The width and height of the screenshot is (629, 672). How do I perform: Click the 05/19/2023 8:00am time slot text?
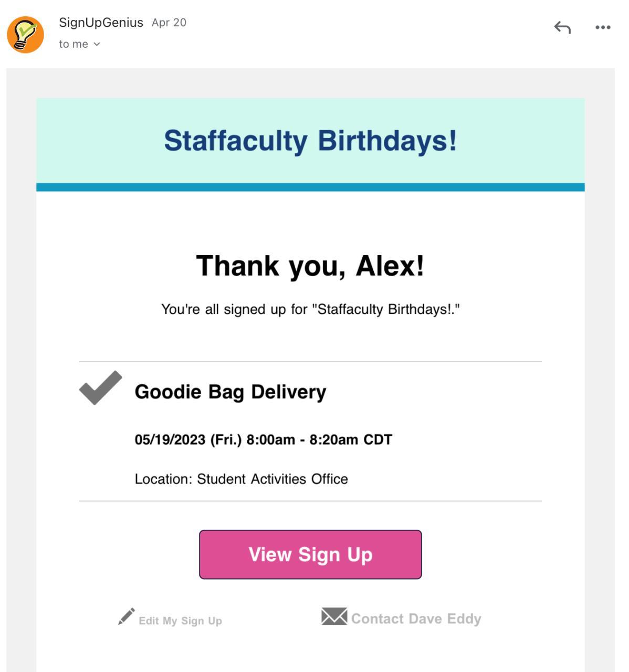click(263, 439)
